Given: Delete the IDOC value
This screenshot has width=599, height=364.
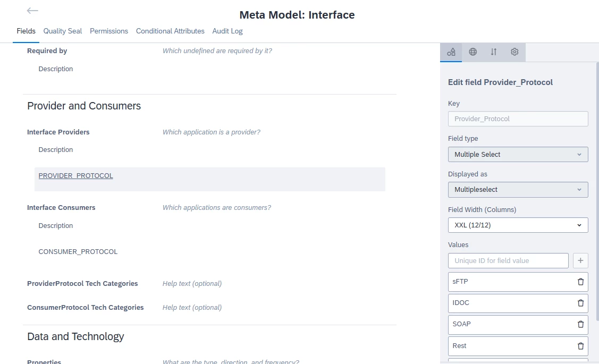Looking at the screenshot, I should (580, 303).
